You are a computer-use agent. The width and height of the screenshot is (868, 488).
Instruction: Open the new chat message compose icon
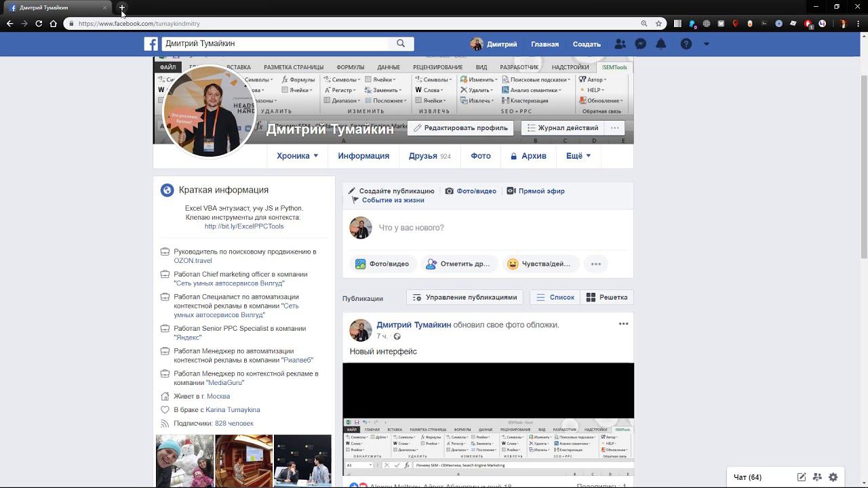click(802, 477)
